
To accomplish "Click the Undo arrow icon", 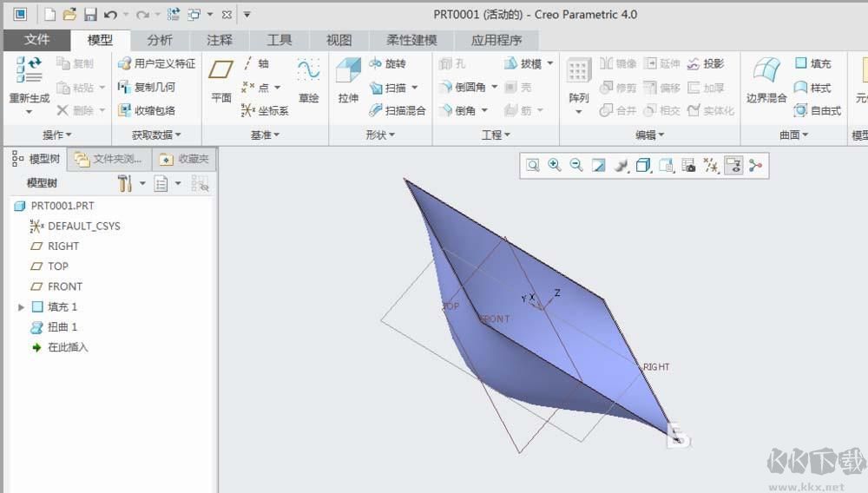I will click(110, 15).
